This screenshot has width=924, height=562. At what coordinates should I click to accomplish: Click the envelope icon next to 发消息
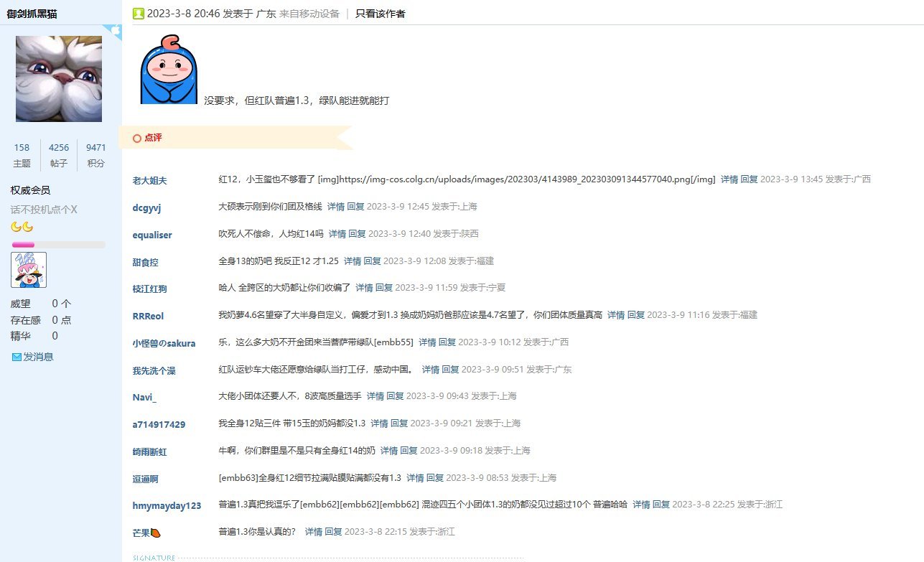[x=16, y=356]
